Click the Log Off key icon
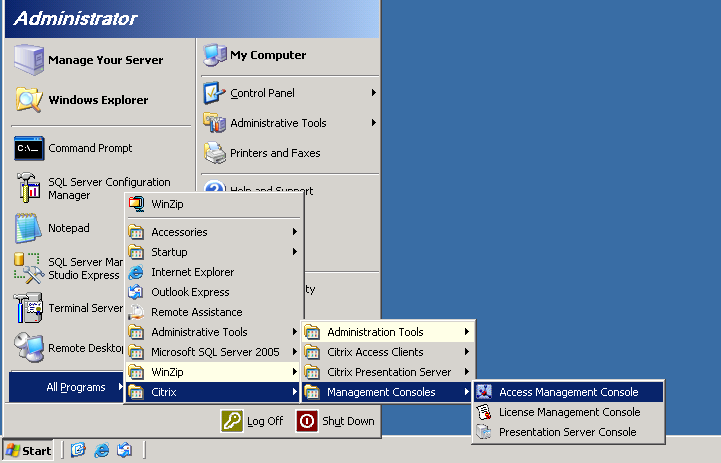The width and height of the screenshot is (721, 463). click(232, 421)
